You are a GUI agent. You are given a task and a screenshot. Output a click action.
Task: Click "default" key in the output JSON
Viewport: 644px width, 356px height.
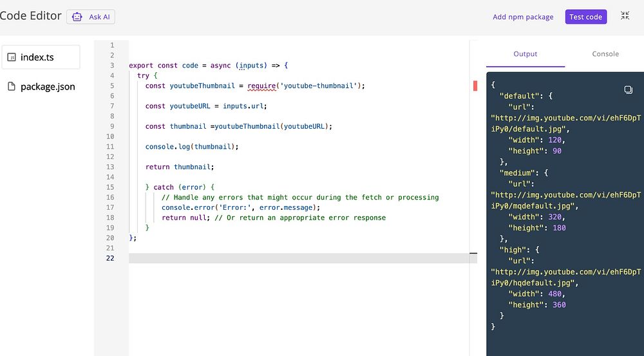pyautogui.click(x=520, y=96)
